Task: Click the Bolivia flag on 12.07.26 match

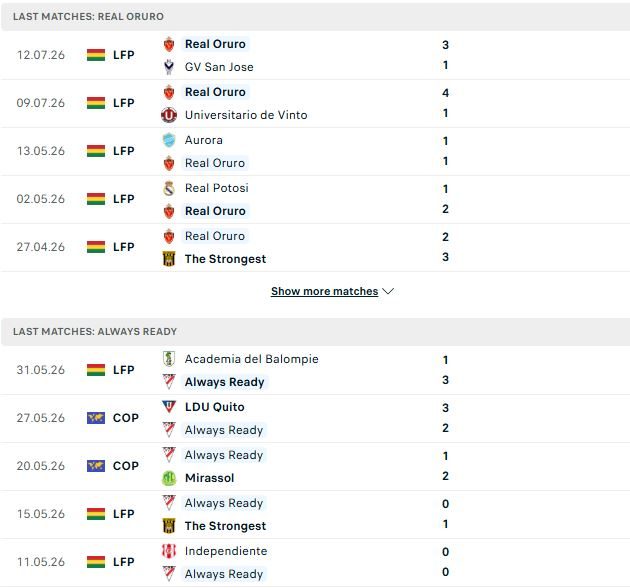Action: pyautogui.click(x=96, y=55)
